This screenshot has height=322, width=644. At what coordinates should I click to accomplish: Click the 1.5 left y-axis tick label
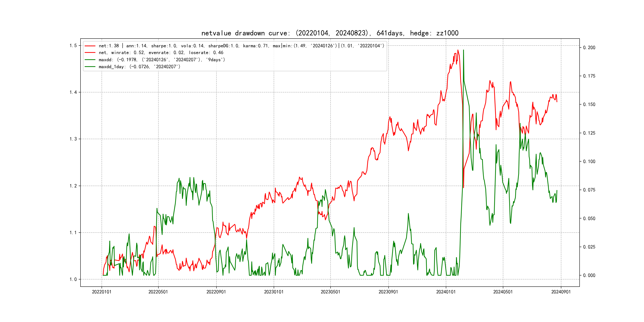pos(73,46)
